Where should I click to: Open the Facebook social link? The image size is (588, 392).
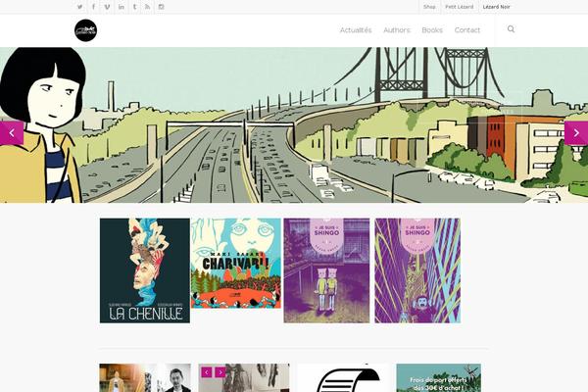(93, 7)
